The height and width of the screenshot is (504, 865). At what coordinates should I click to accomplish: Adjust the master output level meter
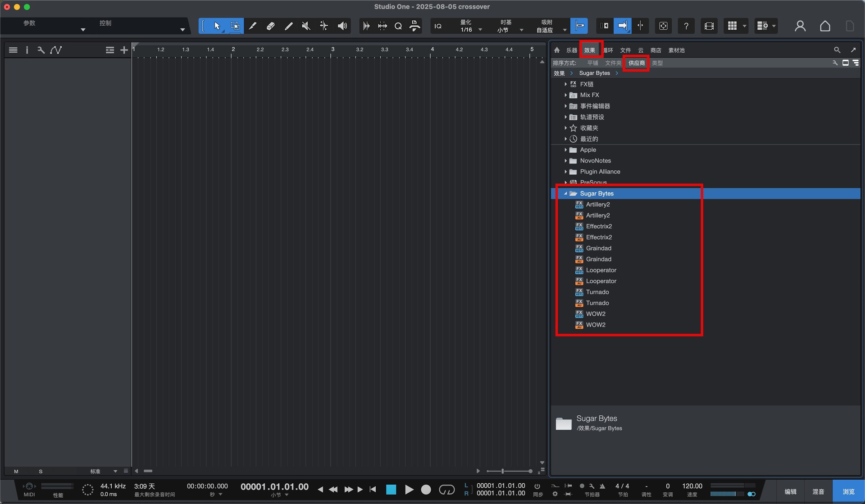point(728,494)
